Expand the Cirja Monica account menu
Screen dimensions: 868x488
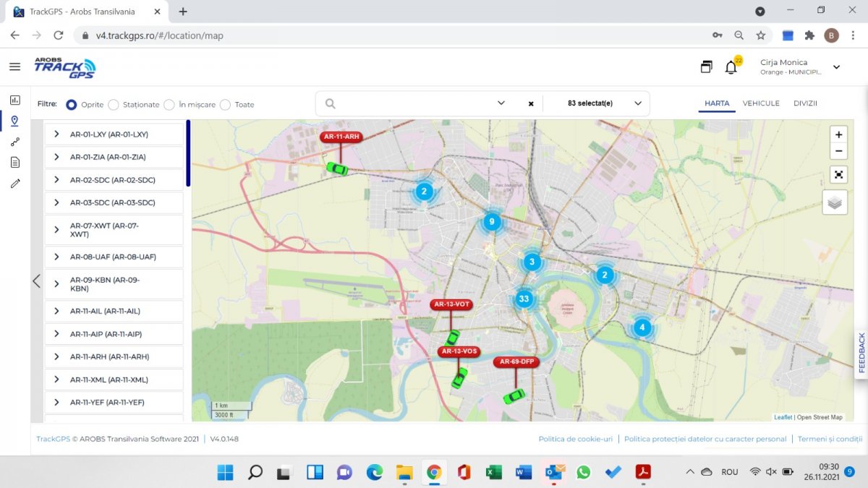[836, 67]
